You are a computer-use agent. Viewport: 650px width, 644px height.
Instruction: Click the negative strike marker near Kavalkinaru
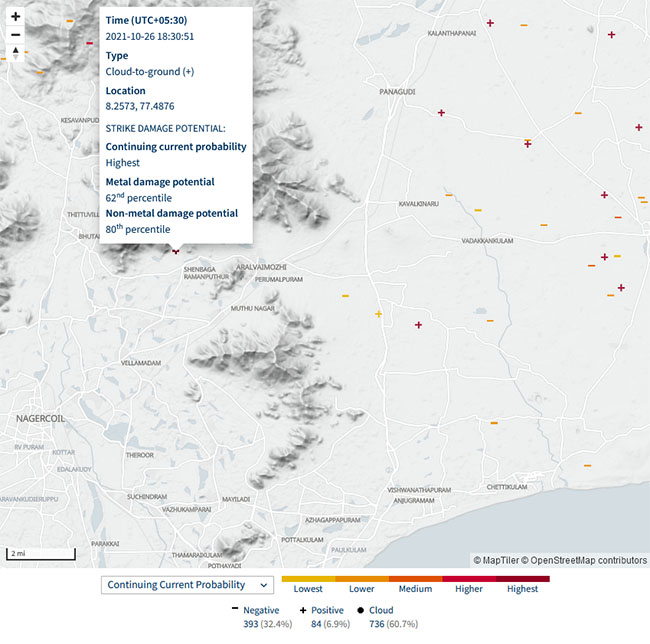(x=449, y=194)
